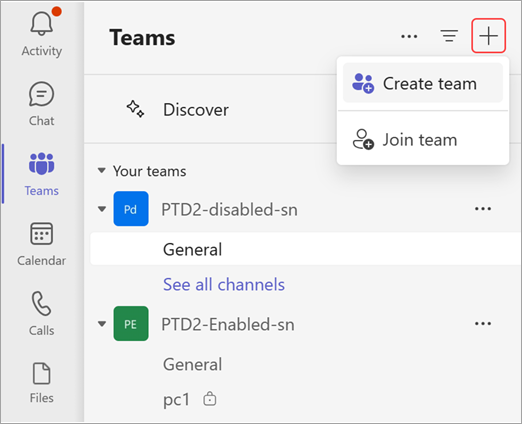522x424 pixels.
Task: Open the Teams header more options ellipsis
Action: click(409, 36)
